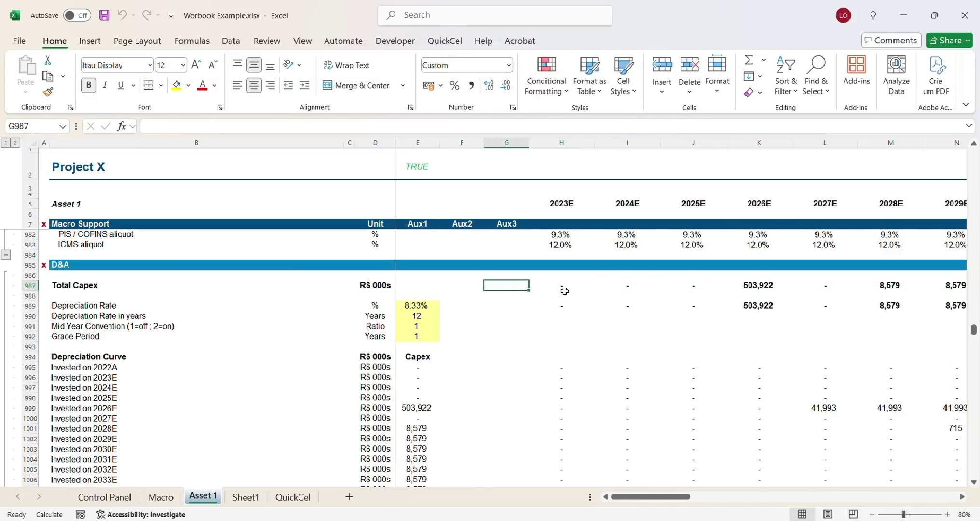This screenshot has width=980, height=521.
Task: Switch to the Control Panel sheet
Action: (104, 497)
